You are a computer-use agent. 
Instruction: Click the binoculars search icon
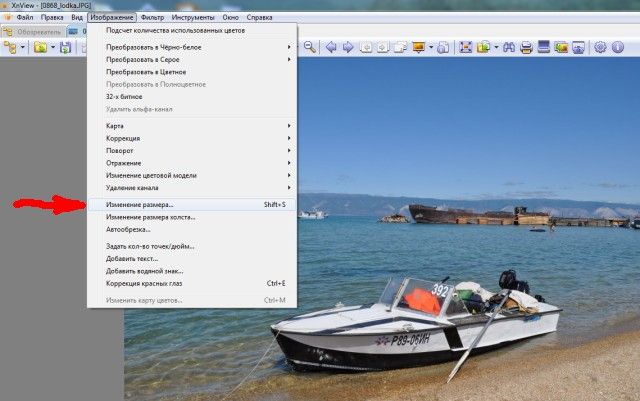click(x=508, y=47)
